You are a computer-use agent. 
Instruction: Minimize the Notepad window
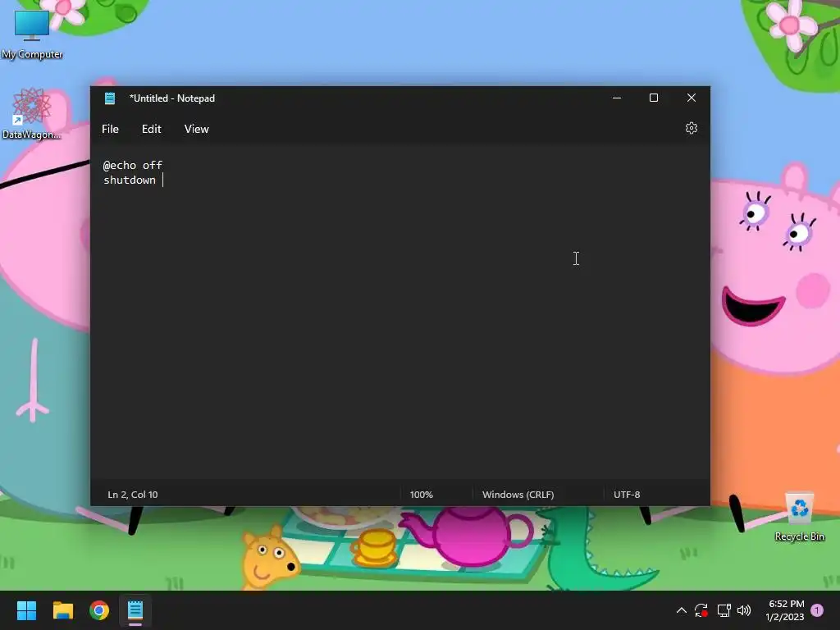tap(617, 98)
